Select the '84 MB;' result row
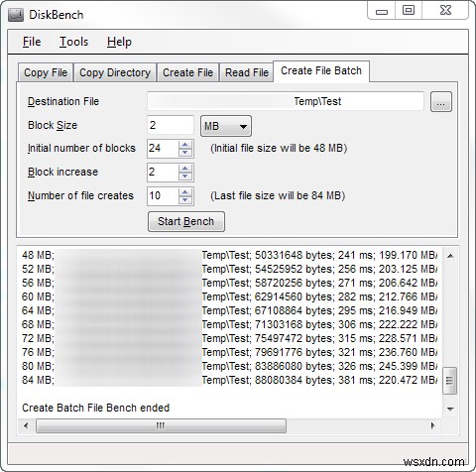Viewport: 476px width, 472px height. [229, 380]
